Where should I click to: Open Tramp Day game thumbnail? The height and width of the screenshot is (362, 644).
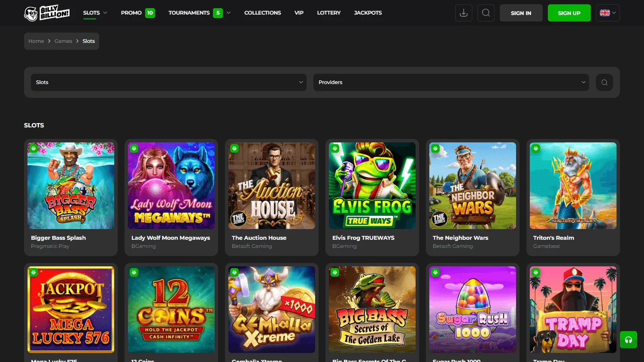573,310
